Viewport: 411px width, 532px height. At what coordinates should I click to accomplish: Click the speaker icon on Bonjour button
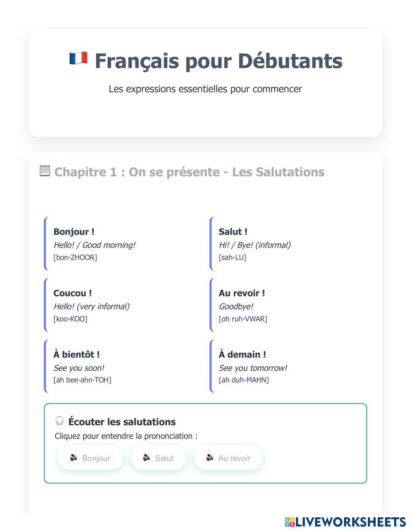coord(74,458)
